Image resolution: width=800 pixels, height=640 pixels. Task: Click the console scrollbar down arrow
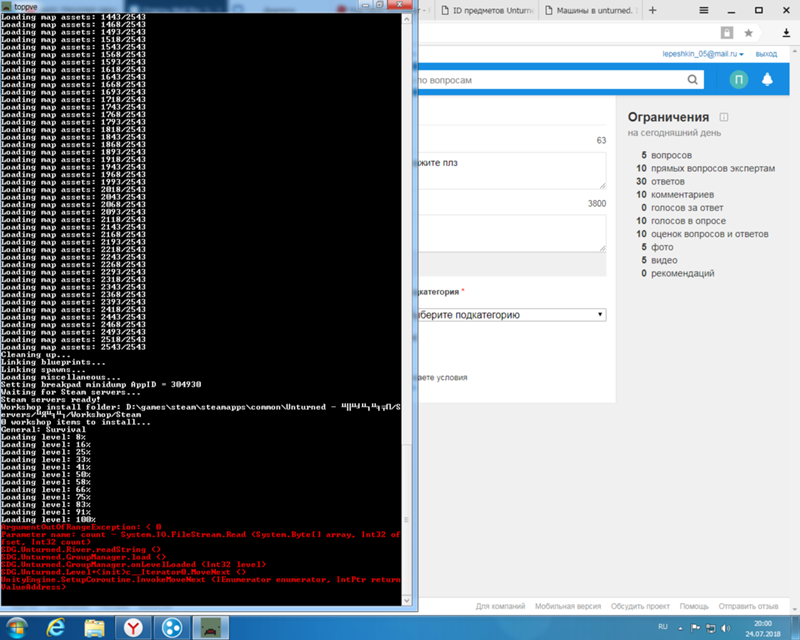(x=407, y=600)
